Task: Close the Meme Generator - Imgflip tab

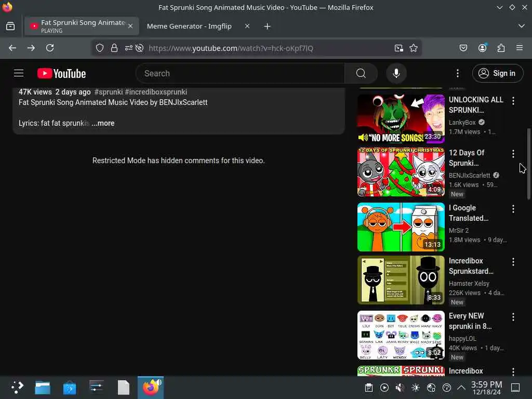Action: tap(247, 26)
